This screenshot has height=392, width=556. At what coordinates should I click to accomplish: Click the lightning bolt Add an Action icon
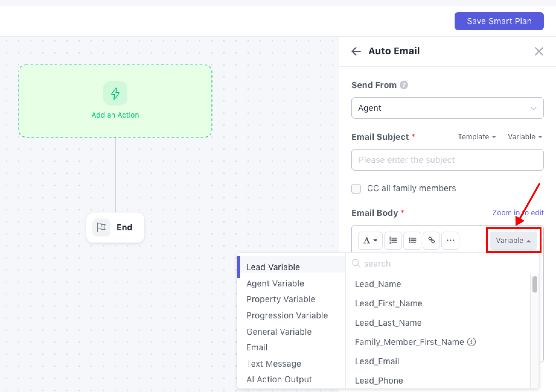(115, 93)
